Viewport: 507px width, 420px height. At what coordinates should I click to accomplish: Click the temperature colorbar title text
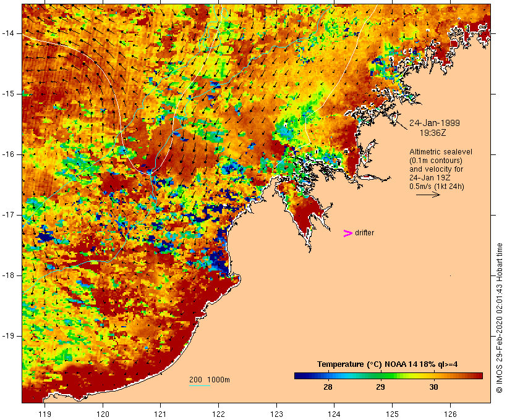tap(388, 364)
